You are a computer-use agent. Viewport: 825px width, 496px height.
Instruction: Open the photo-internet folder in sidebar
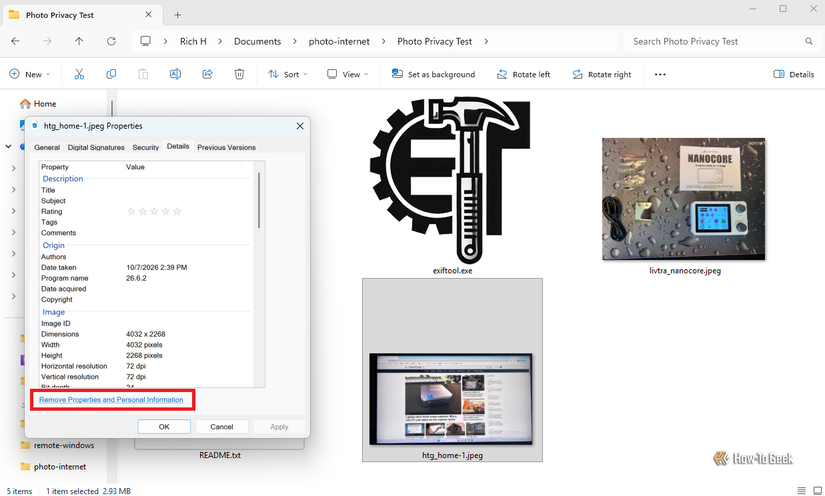[x=54, y=467]
